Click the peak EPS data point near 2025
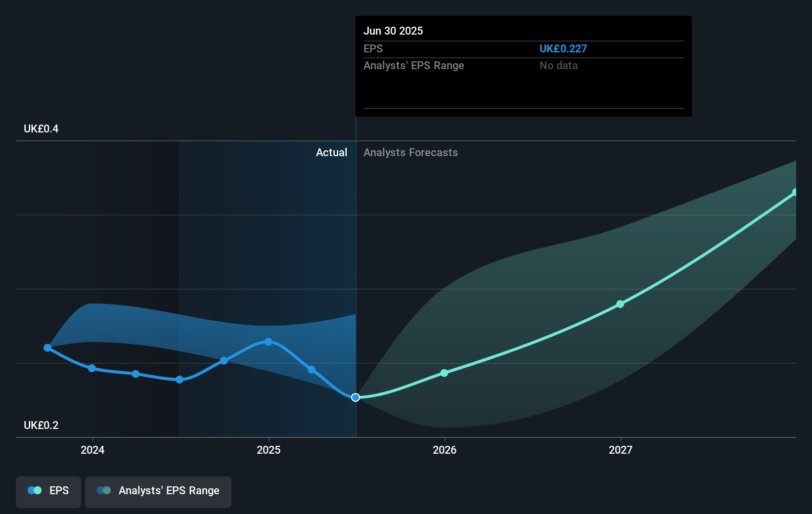Viewport: 812px width, 514px height. tap(268, 342)
